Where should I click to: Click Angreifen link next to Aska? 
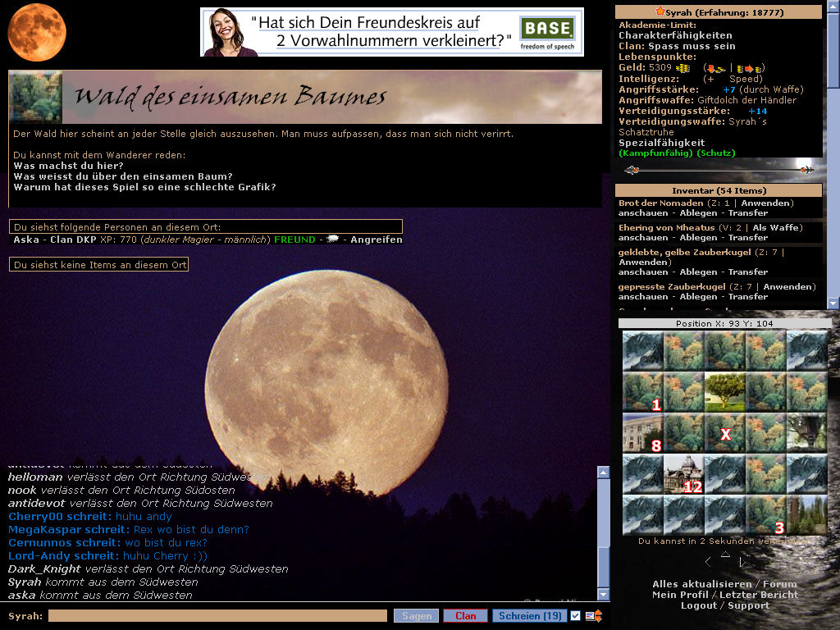click(376, 240)
